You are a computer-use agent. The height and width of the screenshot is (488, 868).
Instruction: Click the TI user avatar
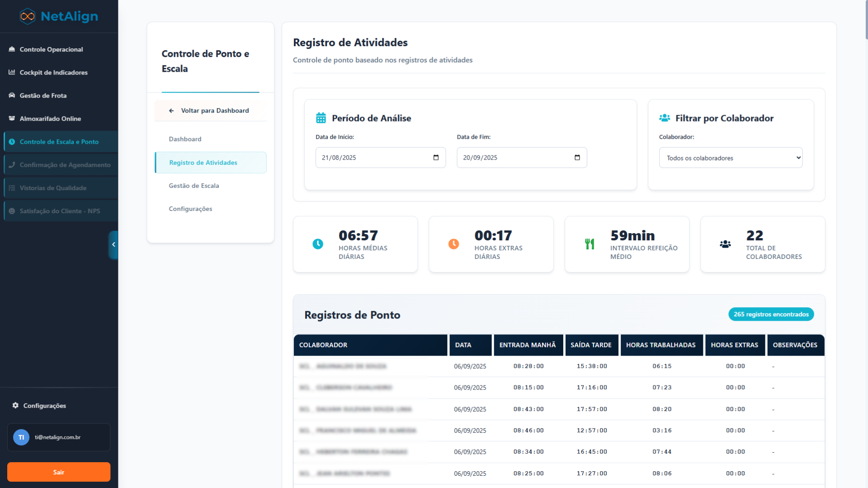tap(21, 437)
